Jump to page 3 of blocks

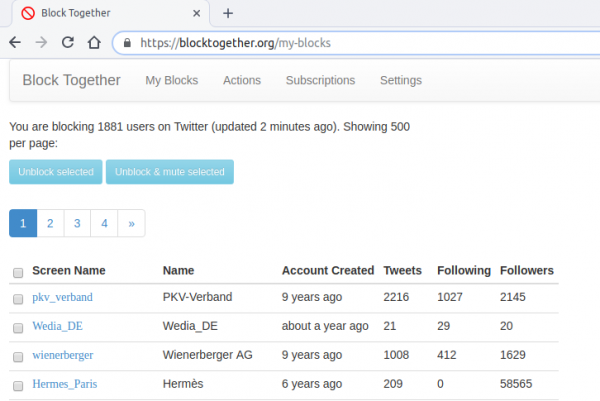77,224
